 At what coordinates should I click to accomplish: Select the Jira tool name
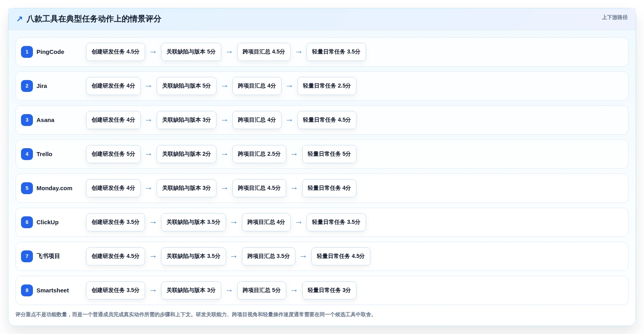[x=42, y=86]
